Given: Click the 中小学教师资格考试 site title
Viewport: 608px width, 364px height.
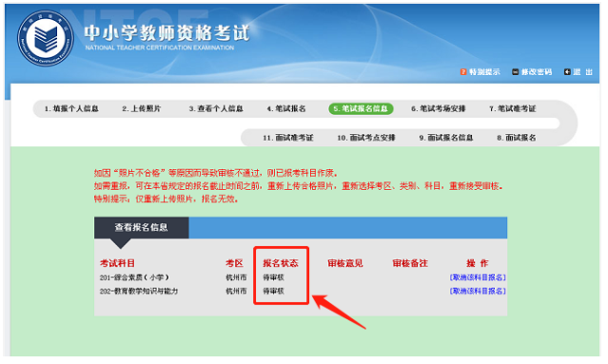Looking at the screenshot, I should [167, 33].
